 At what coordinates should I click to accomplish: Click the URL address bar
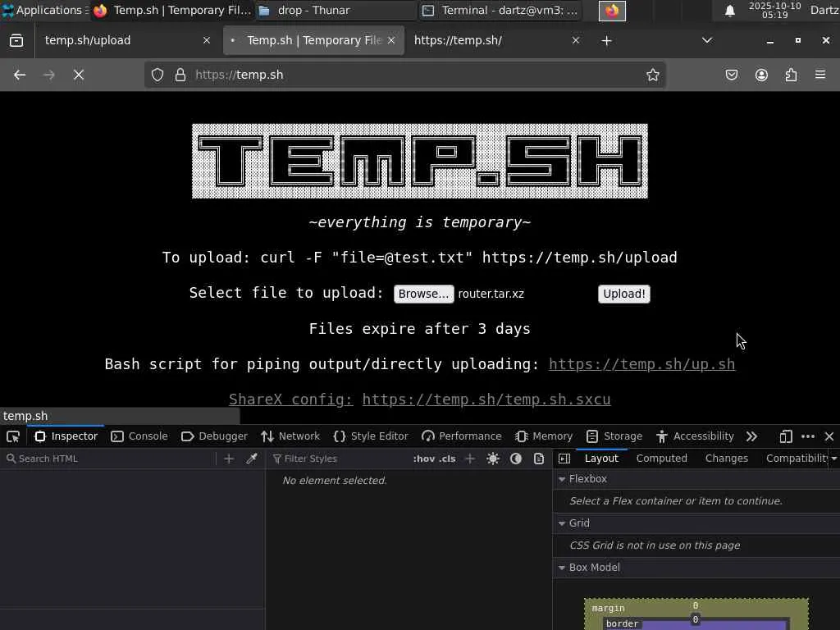pyautogui.click(x=404, y=75)
